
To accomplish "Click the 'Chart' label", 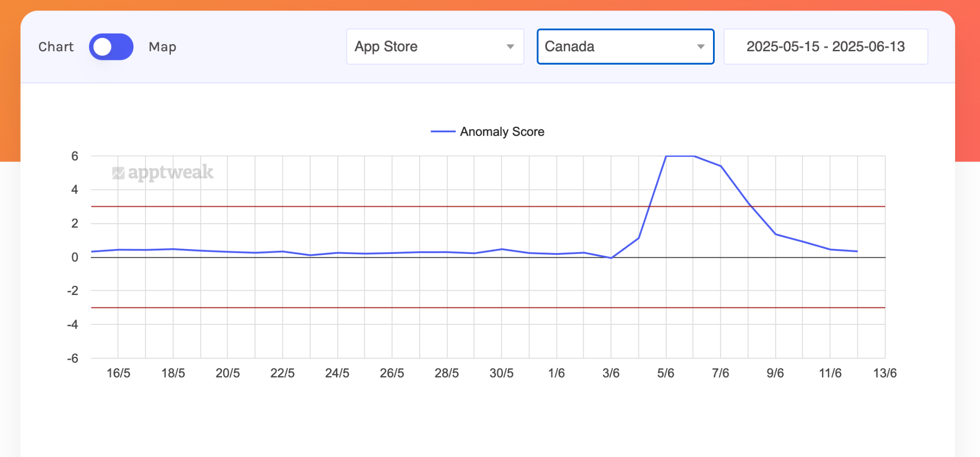I will pos(56,46).
